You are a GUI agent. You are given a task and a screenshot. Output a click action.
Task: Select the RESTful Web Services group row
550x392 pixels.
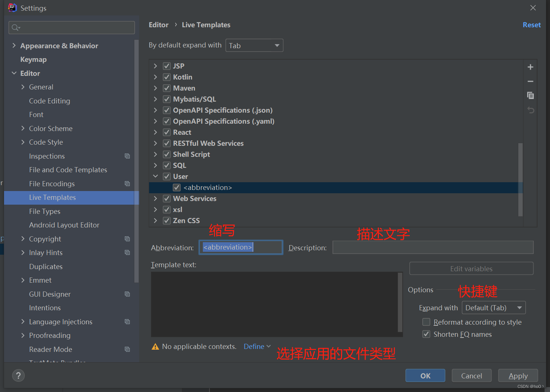click(x=336, y=143)
